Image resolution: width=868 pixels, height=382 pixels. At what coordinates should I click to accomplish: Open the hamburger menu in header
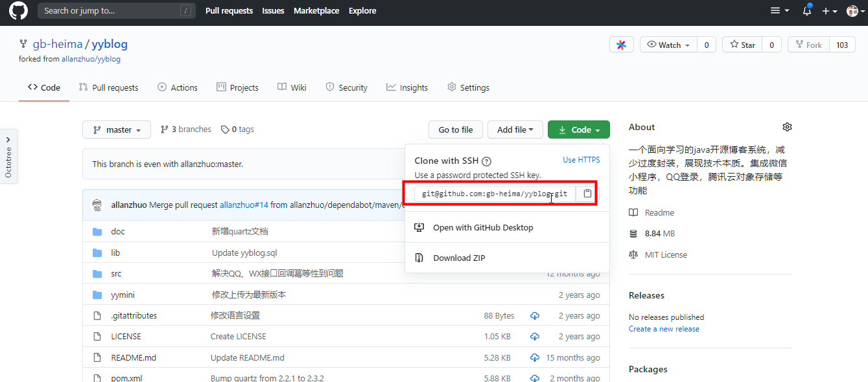click(780, 11)
